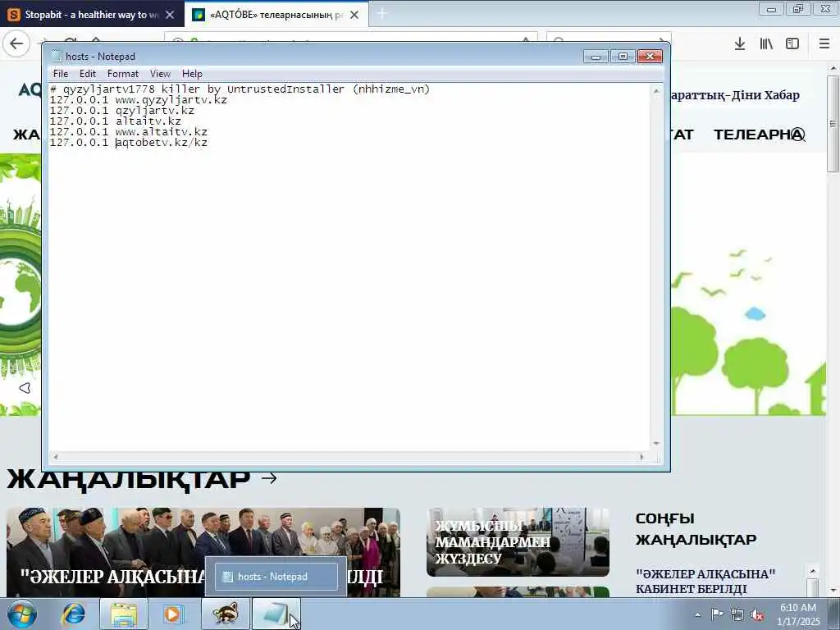Viewport: 840px width, 630px height.
Task: Maximize the hosts Notepad window
Action: (x=623, y=57)
